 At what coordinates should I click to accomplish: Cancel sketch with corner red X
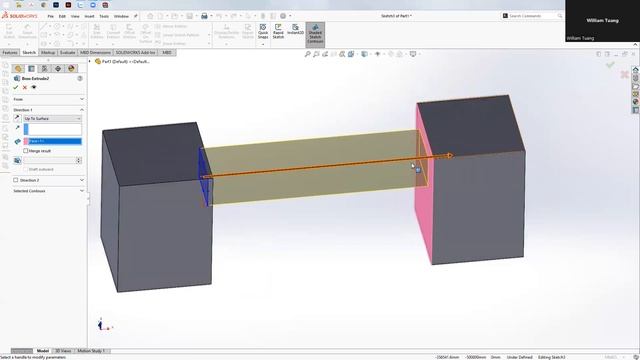624,74
